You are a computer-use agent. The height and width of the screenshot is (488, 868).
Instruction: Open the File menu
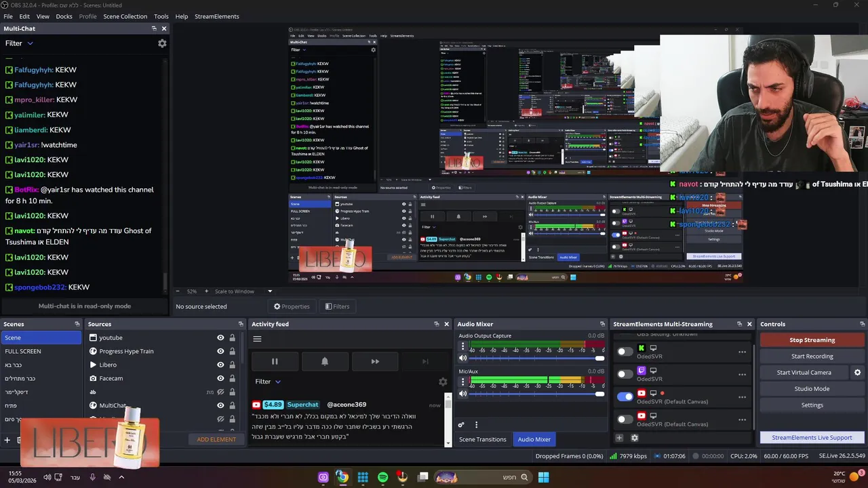8,16
